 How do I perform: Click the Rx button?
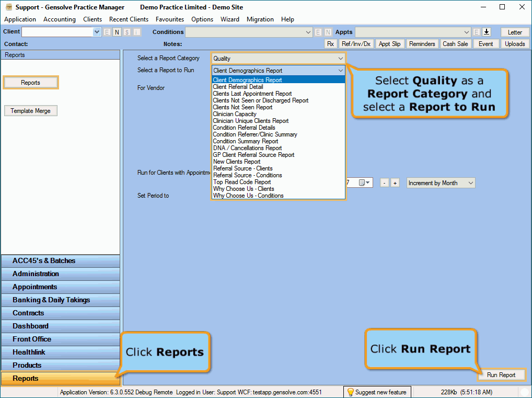tap(330, 44)
